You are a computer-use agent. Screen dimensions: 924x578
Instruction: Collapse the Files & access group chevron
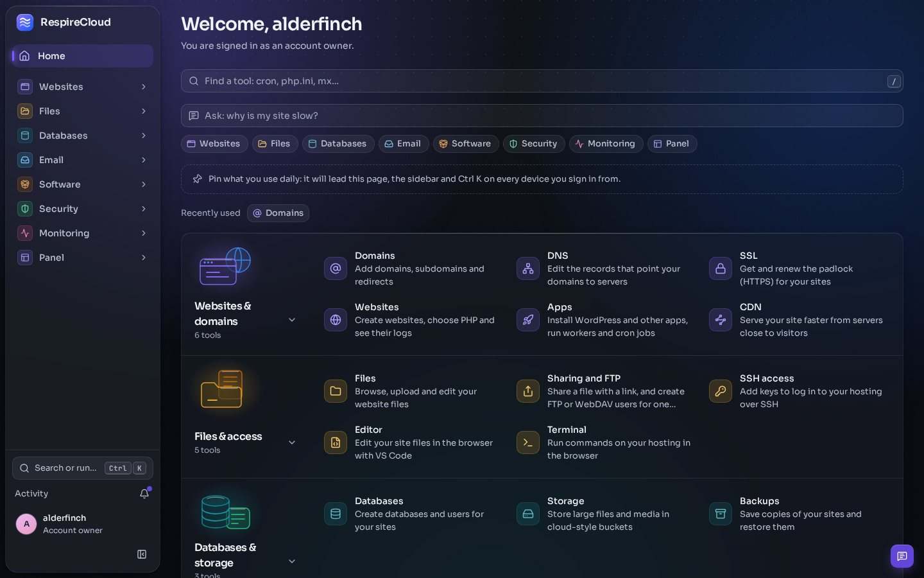point(292,442)
